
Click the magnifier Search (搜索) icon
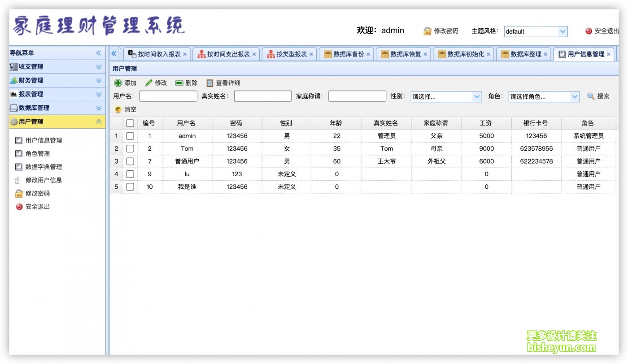pyautogui.click(x=591, y=96)
